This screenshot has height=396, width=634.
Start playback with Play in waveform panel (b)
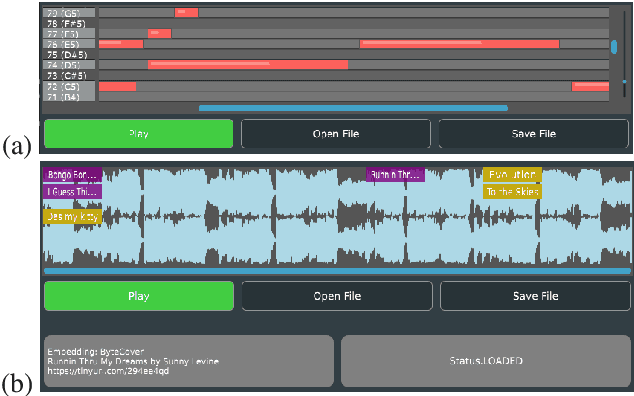139,296
